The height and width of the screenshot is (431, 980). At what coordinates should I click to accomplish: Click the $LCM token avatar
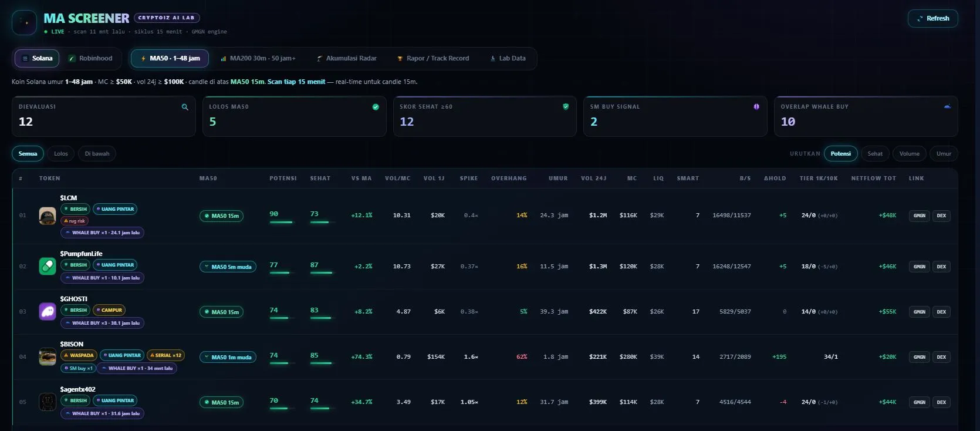click(x=48, y=215)
